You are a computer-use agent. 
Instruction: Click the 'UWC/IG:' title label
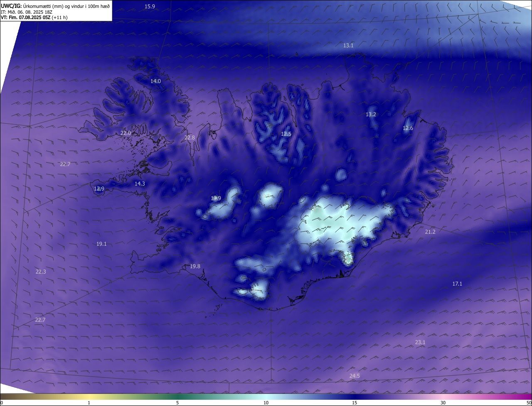click(x=11, y=6)
